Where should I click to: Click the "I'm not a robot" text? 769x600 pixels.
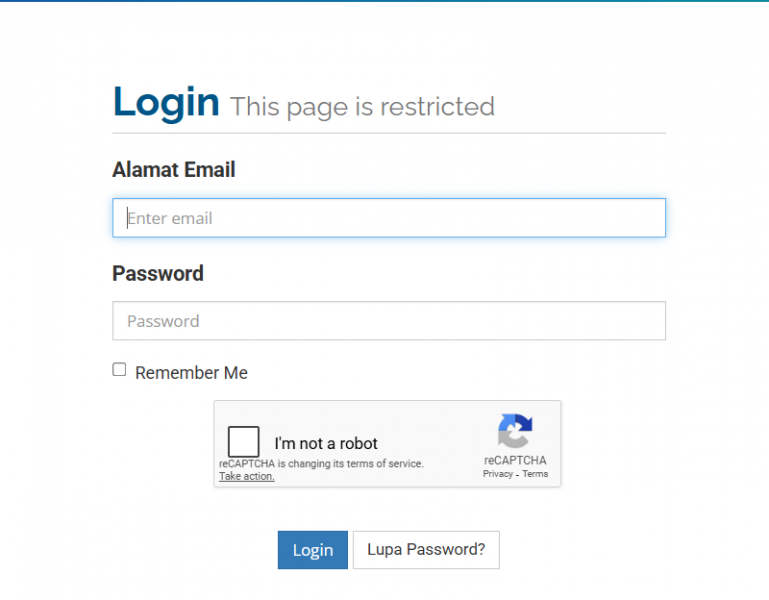pyautogui.click(x=326, y=444)
